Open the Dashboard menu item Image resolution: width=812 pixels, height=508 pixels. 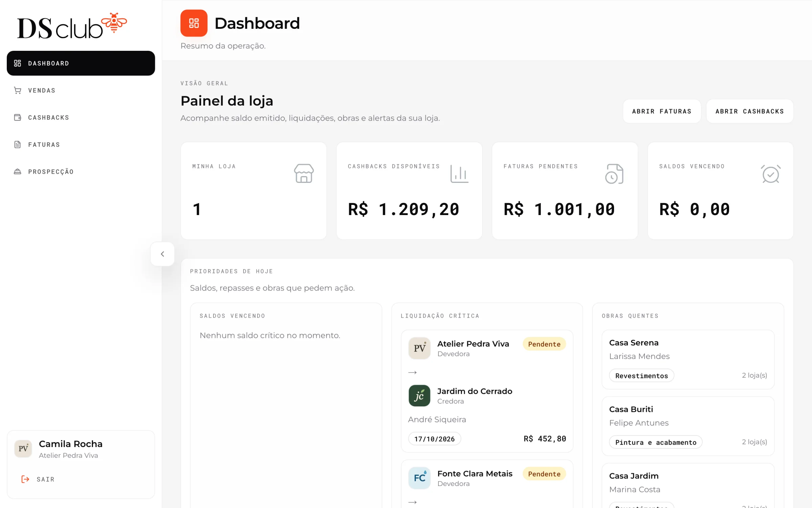click(81, 63)
